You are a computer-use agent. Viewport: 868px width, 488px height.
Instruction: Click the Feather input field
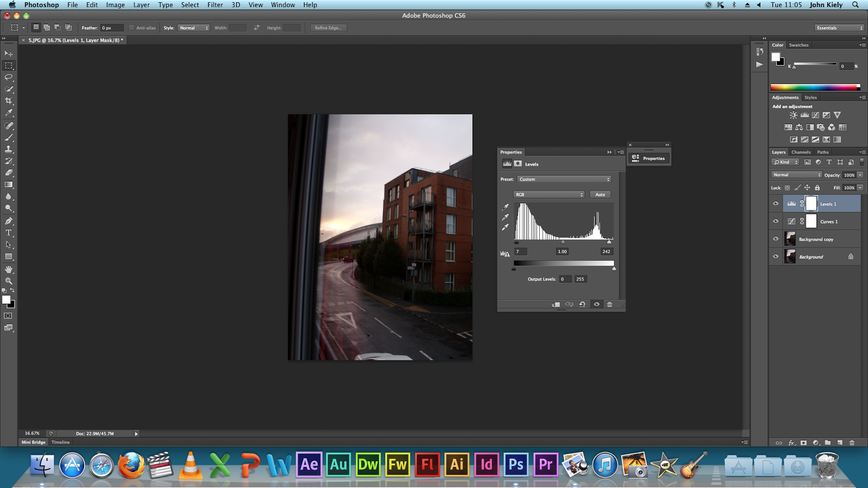click(x=112, y=28)
